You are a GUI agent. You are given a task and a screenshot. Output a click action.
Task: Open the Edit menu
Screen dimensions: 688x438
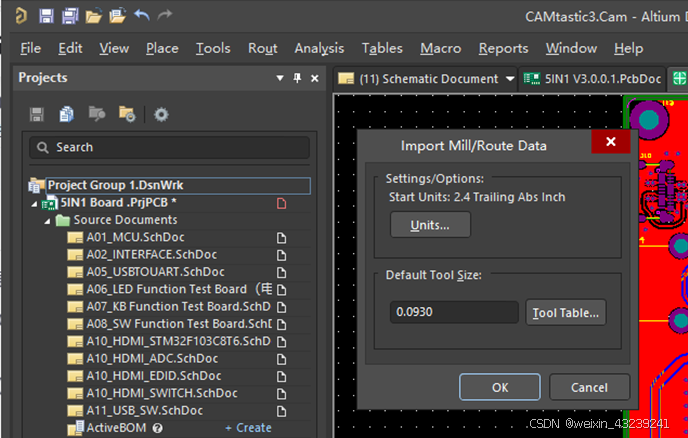(70, 48)
